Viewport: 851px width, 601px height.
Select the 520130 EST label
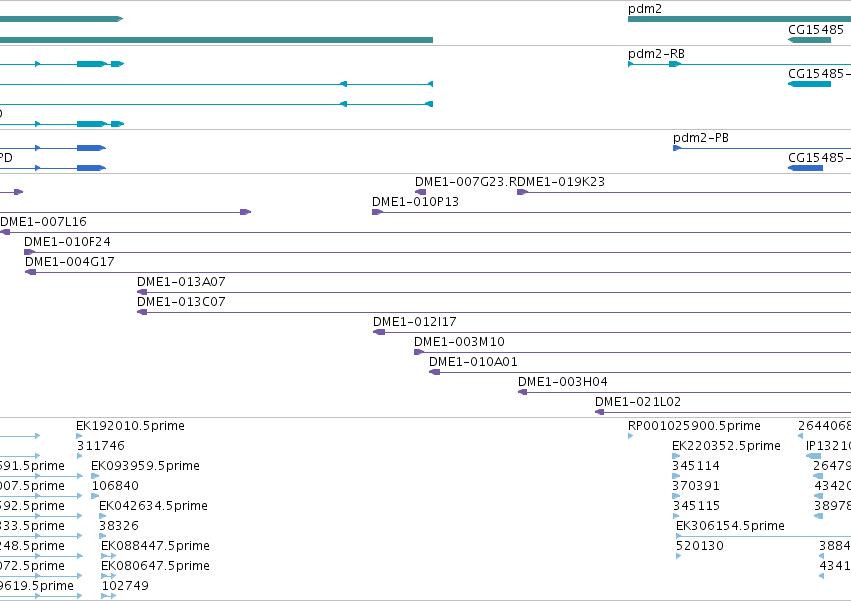click(x=700, y=546)
